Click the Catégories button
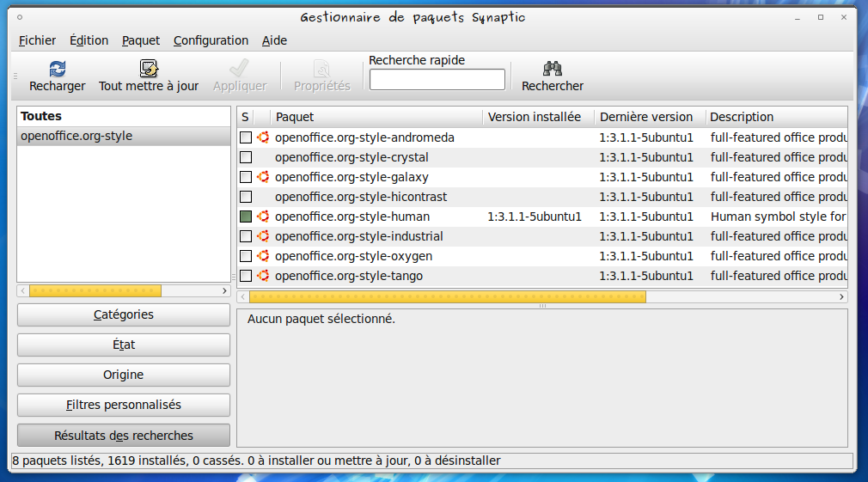Viewport: 868px width, 482px height. [124, 314]
